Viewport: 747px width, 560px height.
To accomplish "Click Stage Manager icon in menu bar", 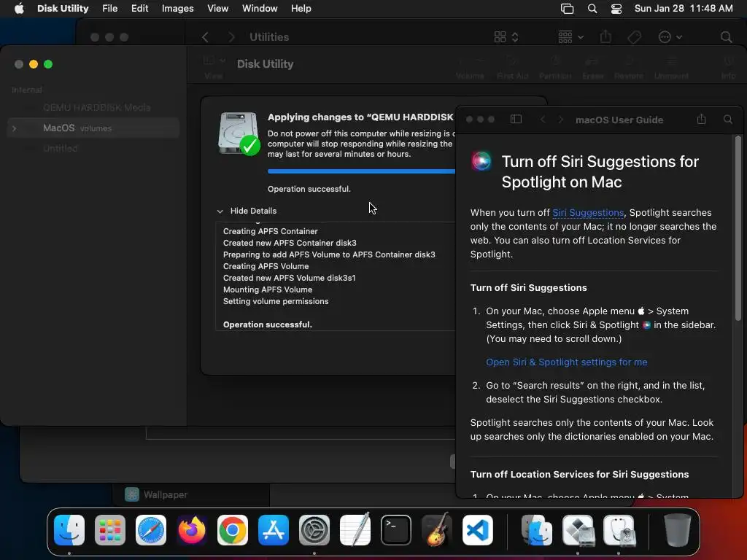I will (567, 9).
